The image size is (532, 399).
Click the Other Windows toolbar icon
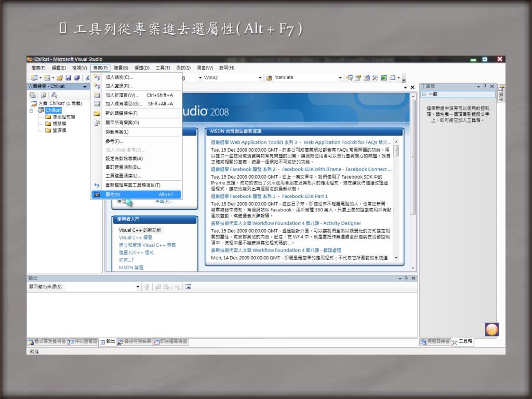pyautogui.click(x=393, y=78)
